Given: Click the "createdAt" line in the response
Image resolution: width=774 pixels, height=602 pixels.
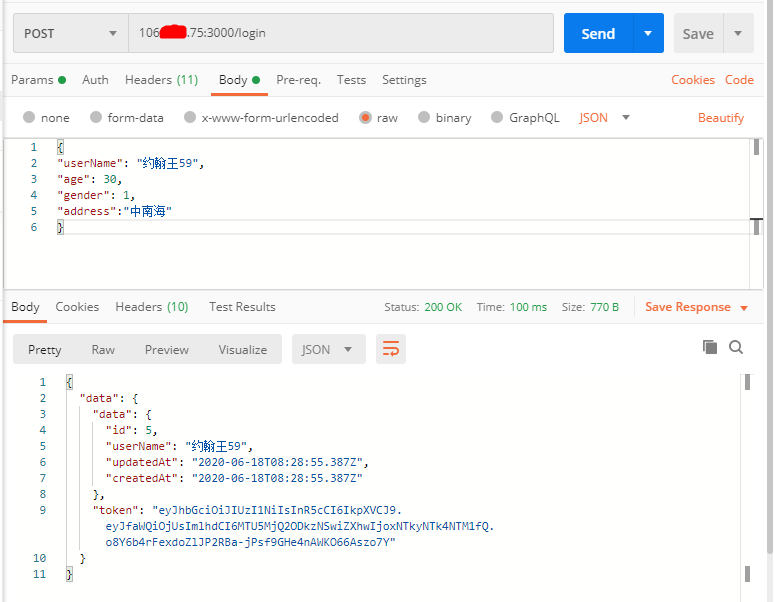Looking at the screenshot, I should click(234, 478).
